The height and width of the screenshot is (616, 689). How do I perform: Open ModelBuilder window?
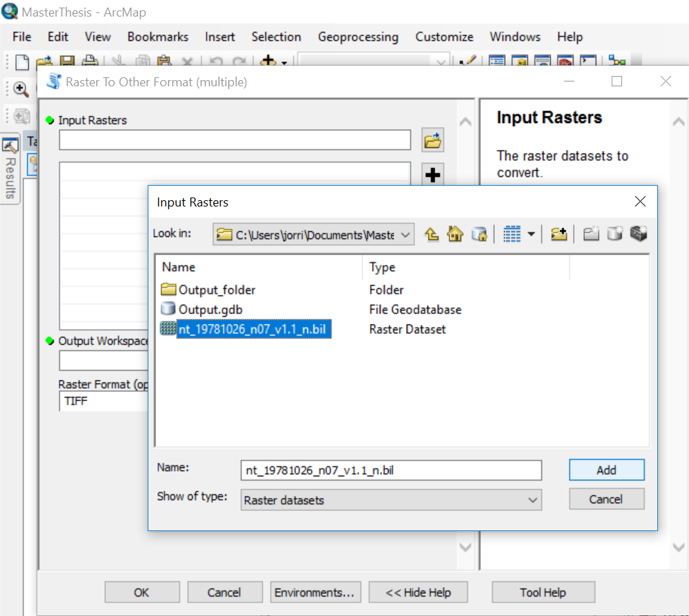[617, 61]
